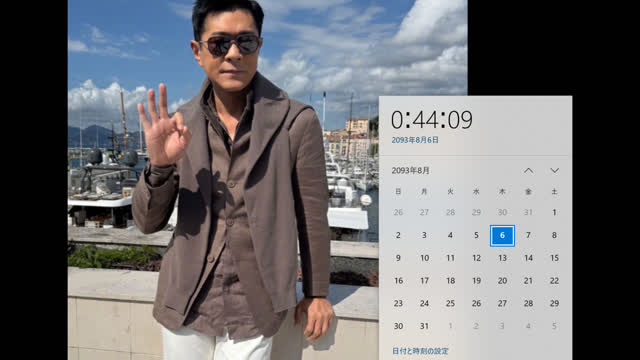The height and width of the screenshot is (360, 640).
Task: Select day 10 in the calendar
Action: (424, 258)
